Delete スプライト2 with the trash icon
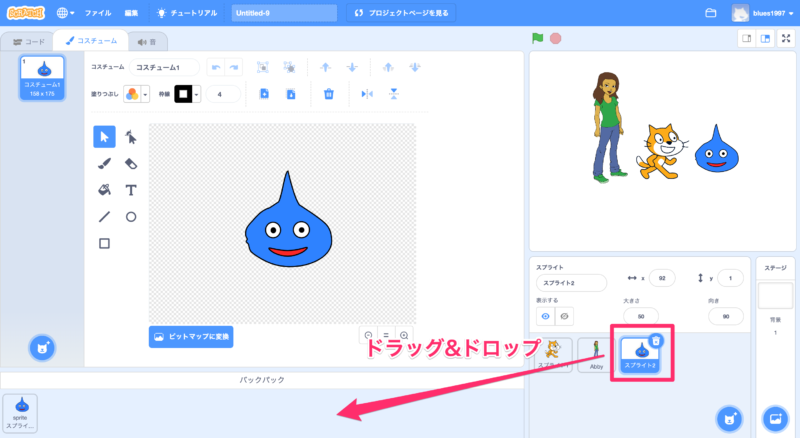The width and height of the screenshot is (800, 438). pyautogui.click(x=656, y=341)
